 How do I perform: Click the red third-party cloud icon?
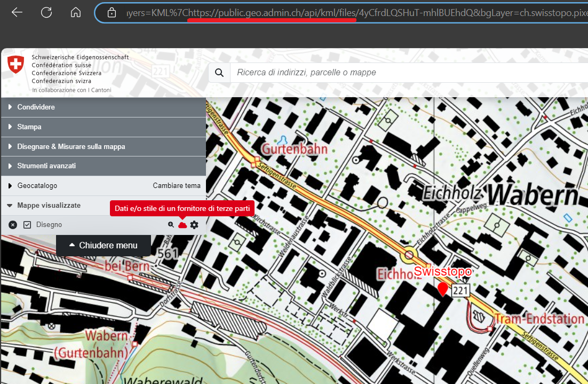182,225
